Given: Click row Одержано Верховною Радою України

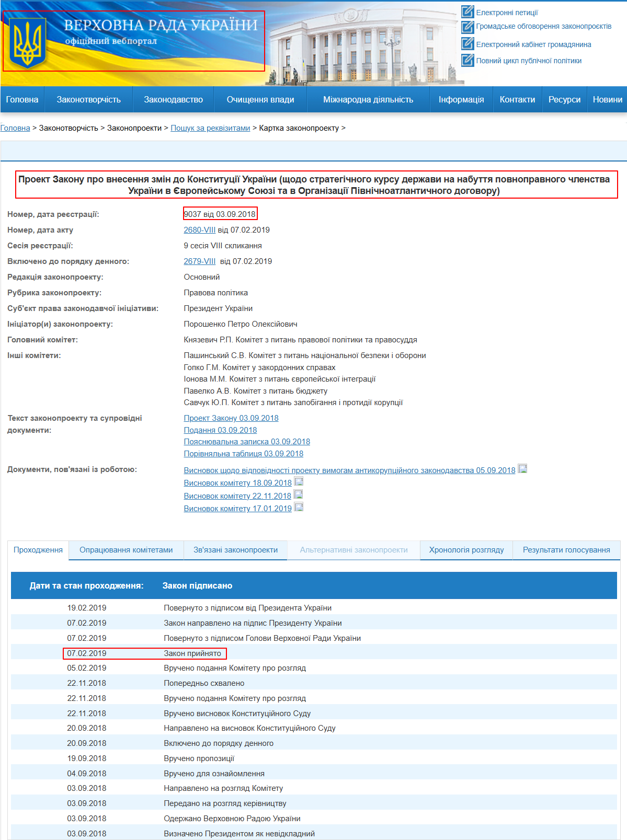Looking at the screenshot, I should [x=314, y=819].
